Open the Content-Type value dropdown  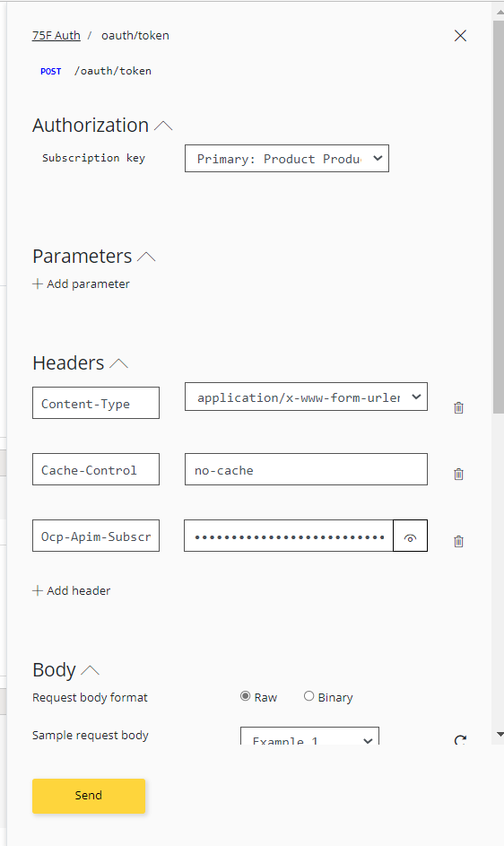point(306,397)
